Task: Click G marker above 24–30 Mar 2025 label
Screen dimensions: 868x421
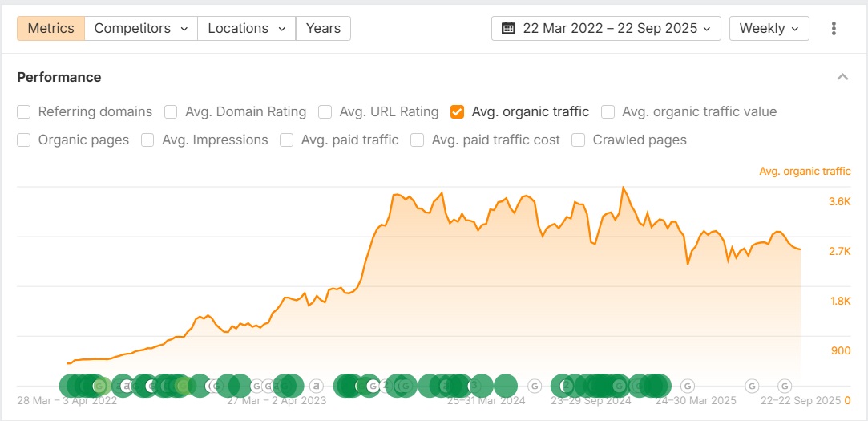Action: pos(688,386)
